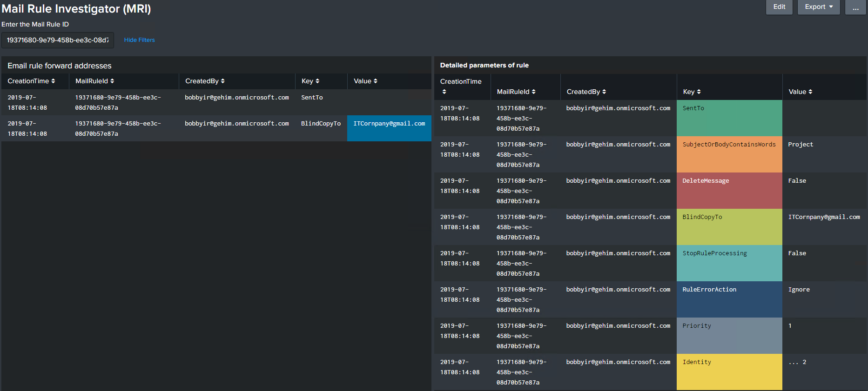
Task: Sort detailed parameters by CreatedBy
Action: (x=586, y=92)
